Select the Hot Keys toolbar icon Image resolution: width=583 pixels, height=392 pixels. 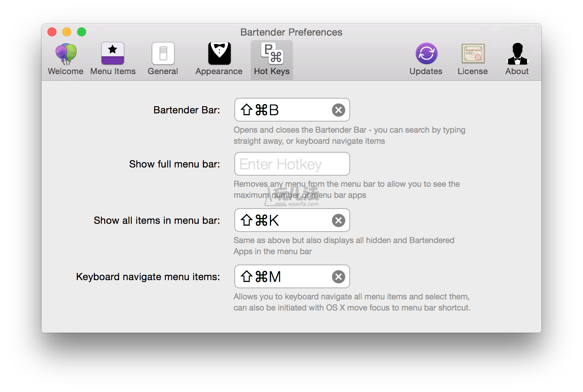click(272, 54)
